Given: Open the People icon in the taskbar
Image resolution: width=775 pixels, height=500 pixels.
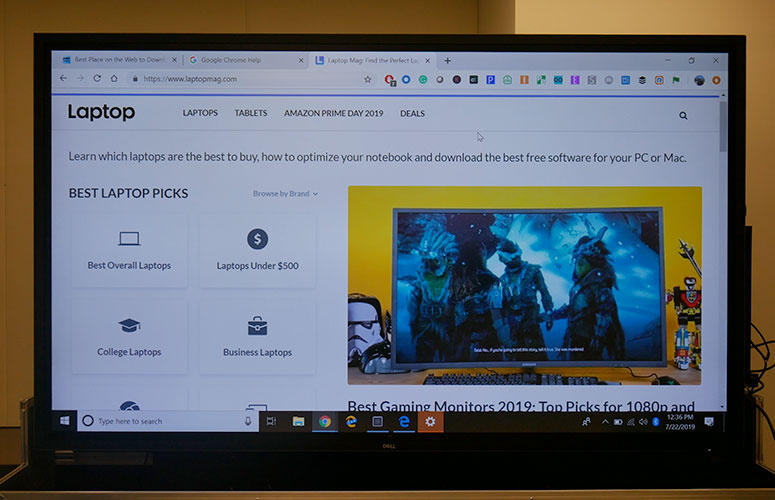Looking at the screenshot, I should tap(586, 422).
